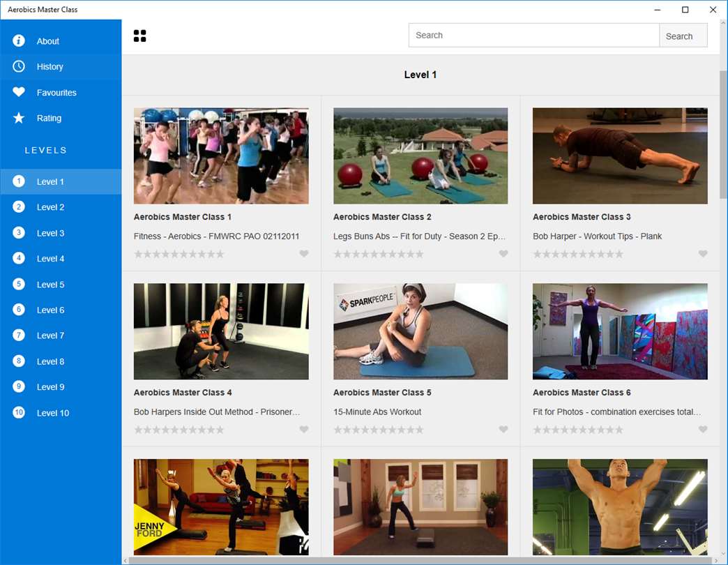728x565 pixels.
Task: Click 'Bob Harper - Workout Tips - Plank' text
Action: (x=597, y=236)
